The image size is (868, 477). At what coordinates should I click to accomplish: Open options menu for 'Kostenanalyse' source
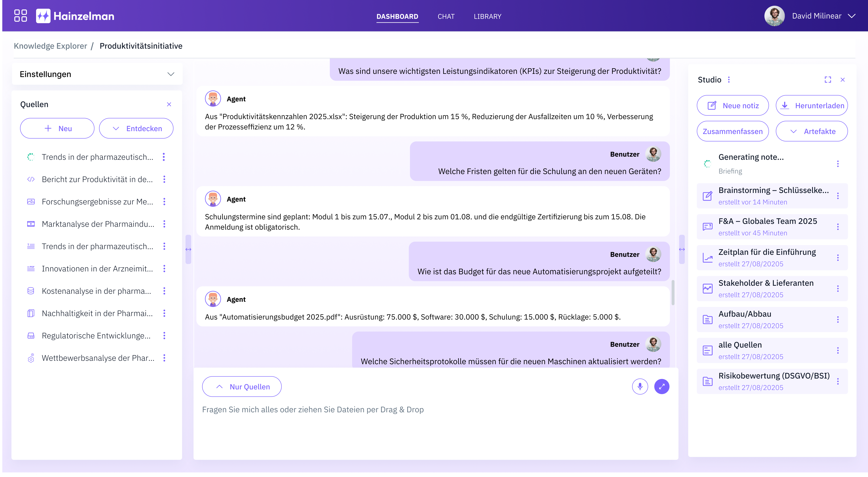click(164, 291)
